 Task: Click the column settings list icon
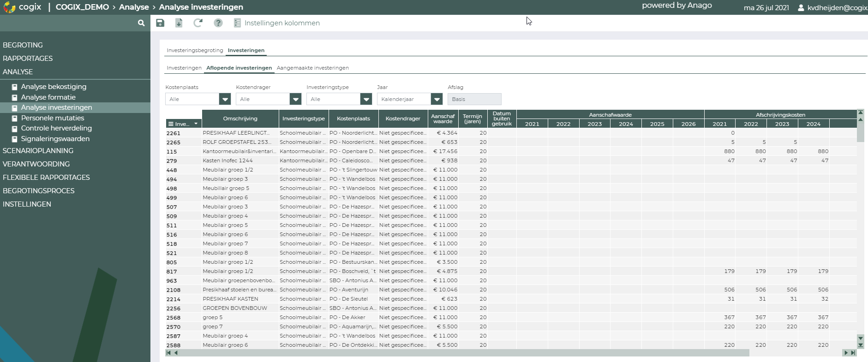coord(237,23)
